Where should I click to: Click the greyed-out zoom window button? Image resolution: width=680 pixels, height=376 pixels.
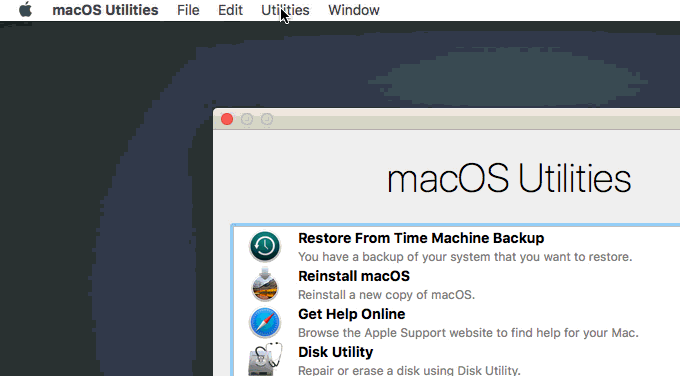pos(267,119)
